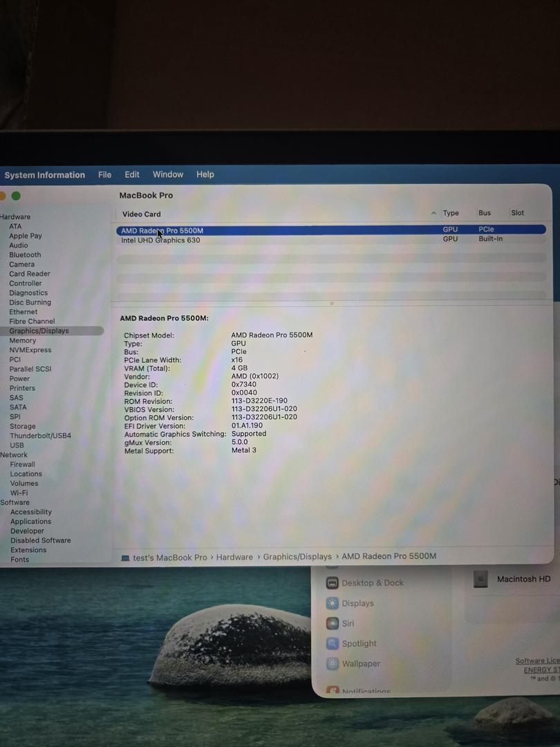Click the green full-screen window button
The image size is (560, 747).
(x=16, y=196)
